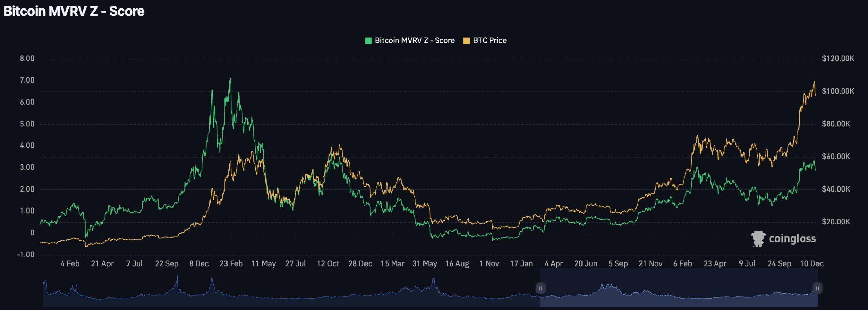Click the 23 Feb date label

pyautogui.click(x=231, y=264)
